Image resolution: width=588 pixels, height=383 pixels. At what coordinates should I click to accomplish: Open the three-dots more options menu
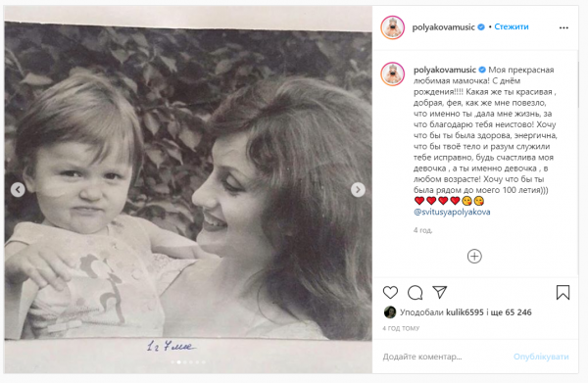pyautogui.click(x=563, y=27)
